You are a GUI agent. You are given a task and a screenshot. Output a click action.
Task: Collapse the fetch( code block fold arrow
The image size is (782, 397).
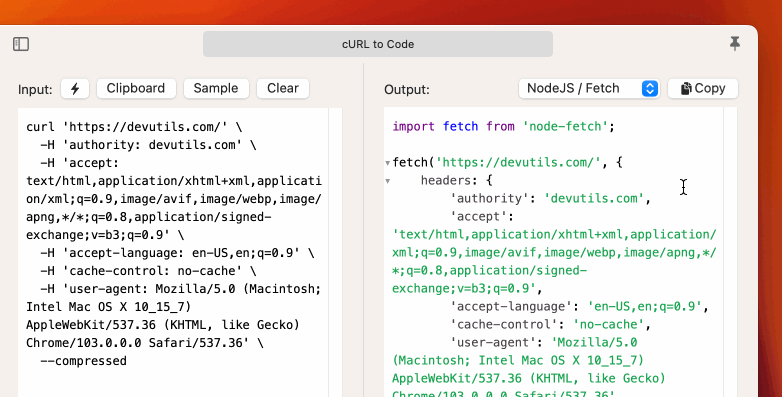[388, 163]
